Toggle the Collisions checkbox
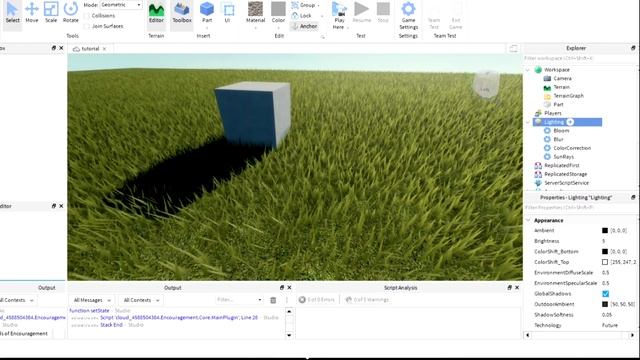The image size is (640, 360). [x=87, y=16]
